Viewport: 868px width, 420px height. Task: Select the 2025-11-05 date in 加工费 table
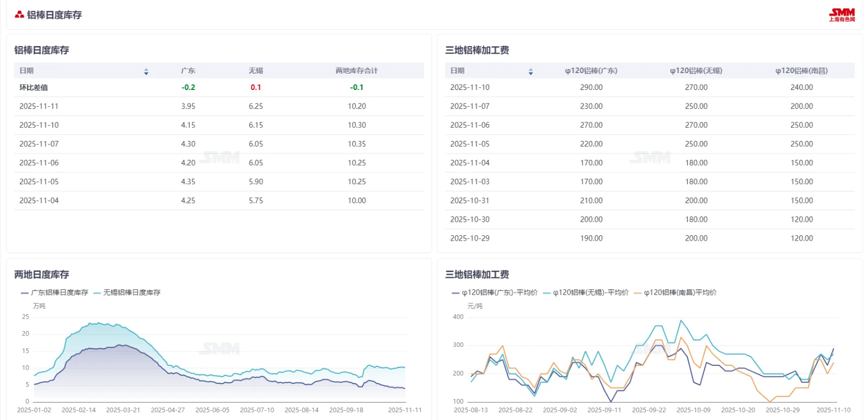[x=470, y=144]
